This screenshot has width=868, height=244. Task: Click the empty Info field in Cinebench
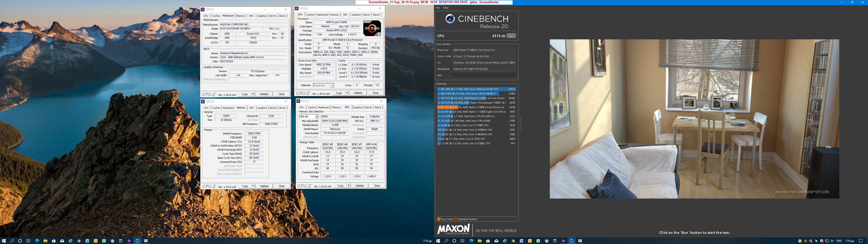[484, 75]
